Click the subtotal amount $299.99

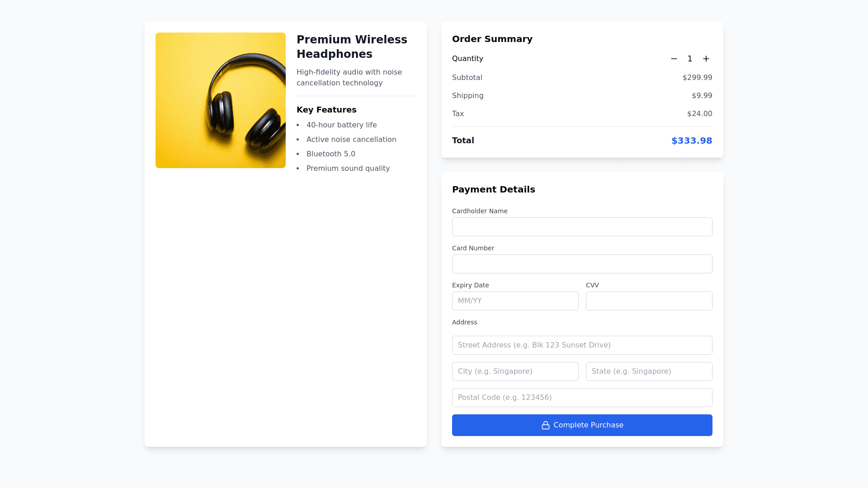[x=697, y=78]
